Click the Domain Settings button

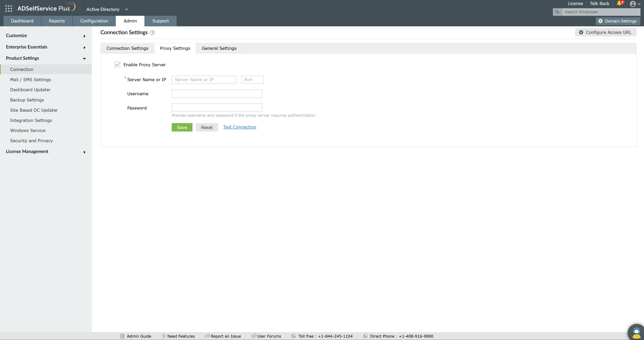click(x=618, y=21)
